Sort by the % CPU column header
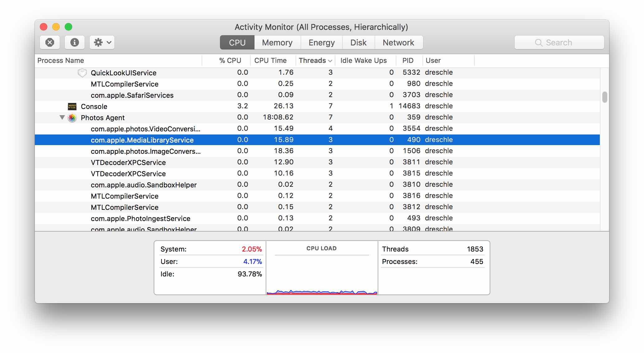Viewport: 644px width, 353px height. [230, 60]
